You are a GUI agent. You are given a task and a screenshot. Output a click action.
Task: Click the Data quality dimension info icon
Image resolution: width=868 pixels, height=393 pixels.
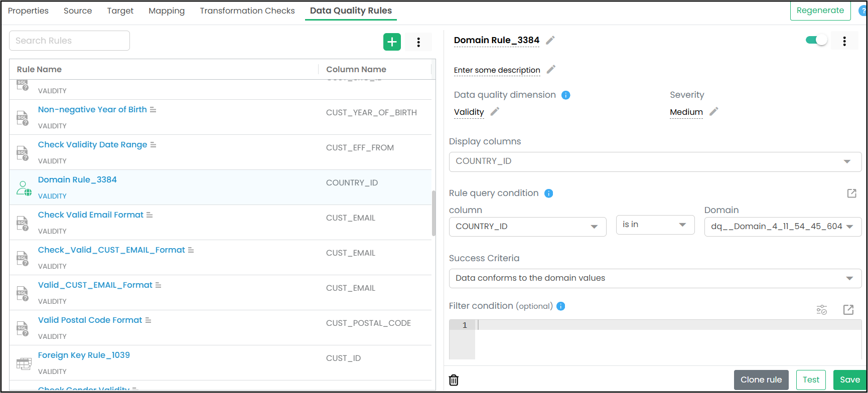pos(566,95)
